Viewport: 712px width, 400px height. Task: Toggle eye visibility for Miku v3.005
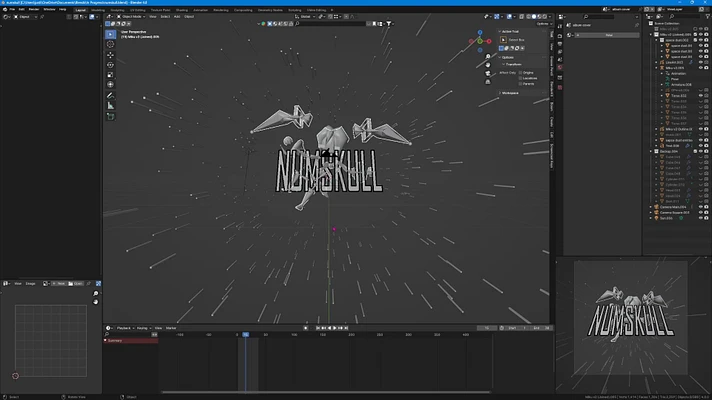pos(701,68)
